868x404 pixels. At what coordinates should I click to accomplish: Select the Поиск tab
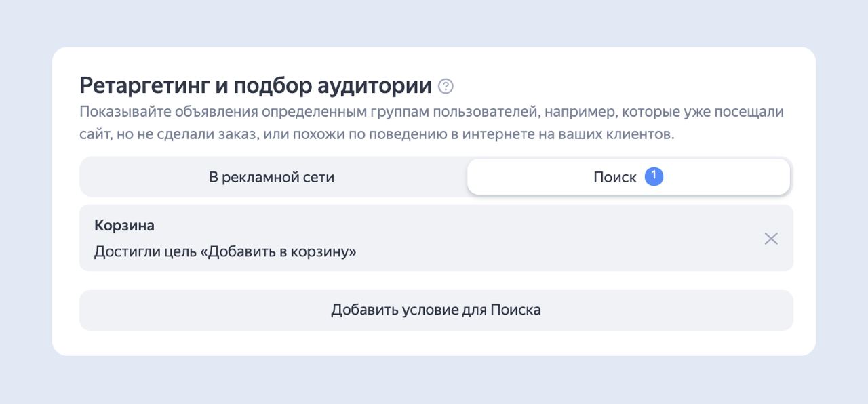point(614,178)
